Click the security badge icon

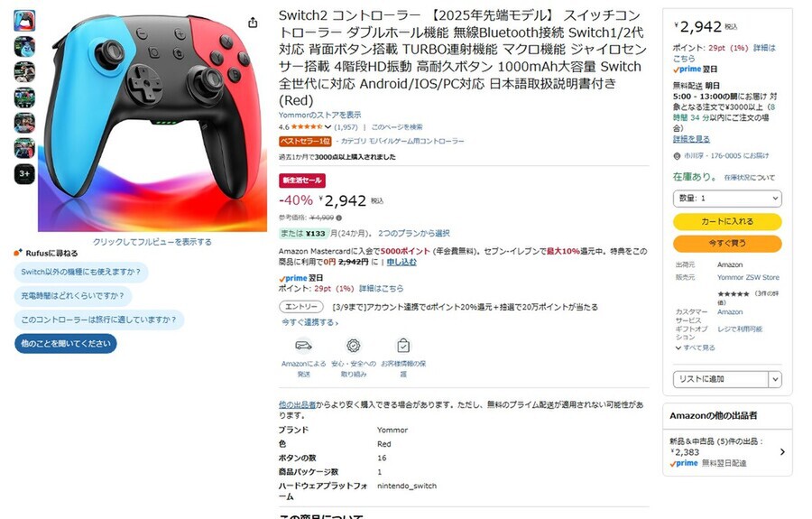pos(354,345)
